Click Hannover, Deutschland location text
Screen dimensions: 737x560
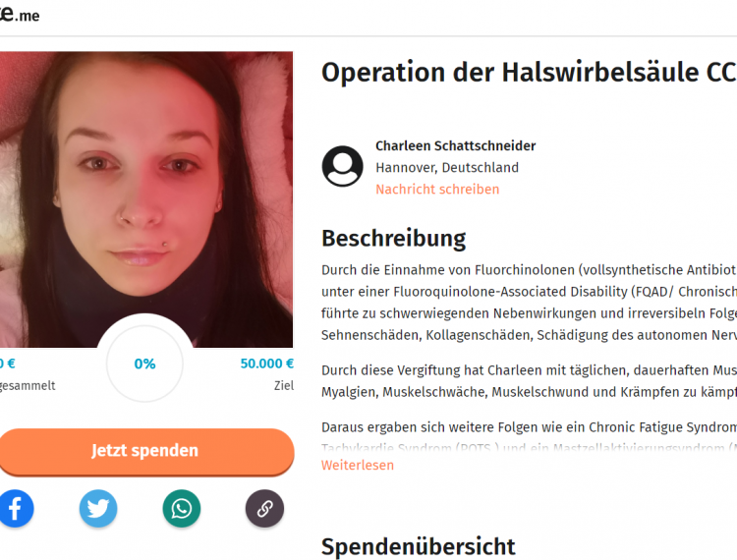pos(447,168)
